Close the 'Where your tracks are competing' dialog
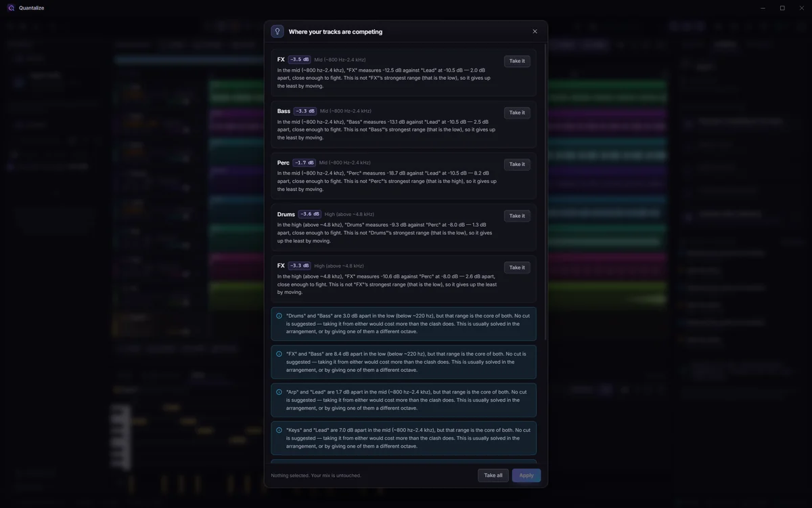The image size is (812, 508). (x=535, y=31)
